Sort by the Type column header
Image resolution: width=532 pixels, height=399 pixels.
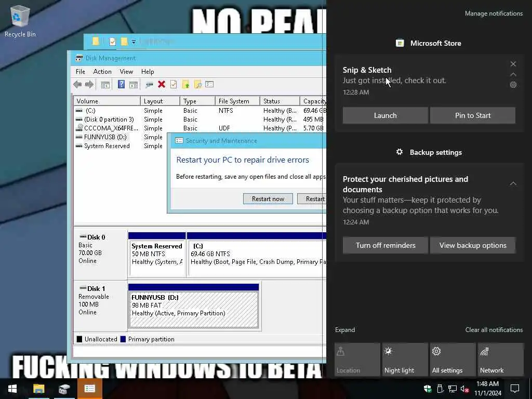197,101
